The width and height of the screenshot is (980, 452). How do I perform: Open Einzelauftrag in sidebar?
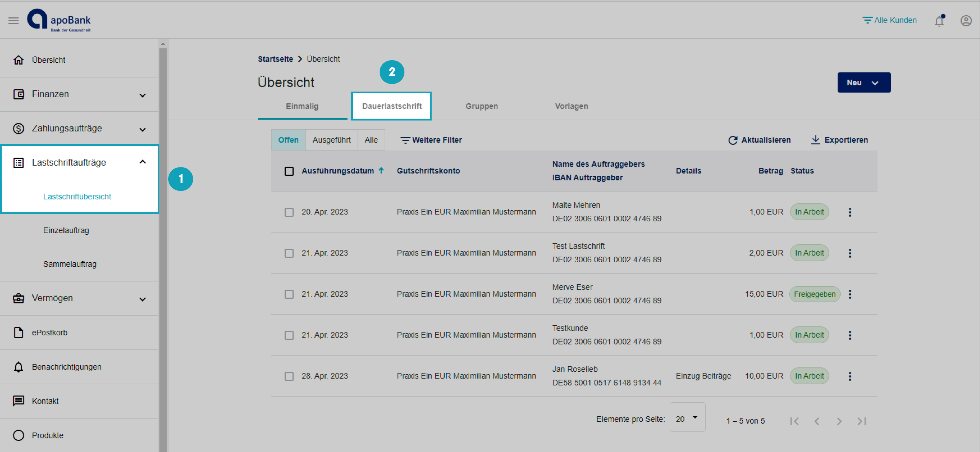66,230
